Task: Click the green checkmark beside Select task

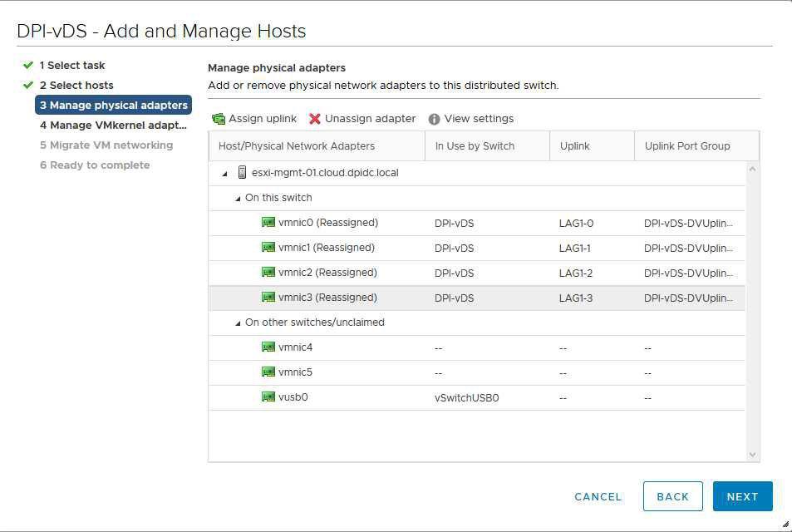Action: pos(28,65)
